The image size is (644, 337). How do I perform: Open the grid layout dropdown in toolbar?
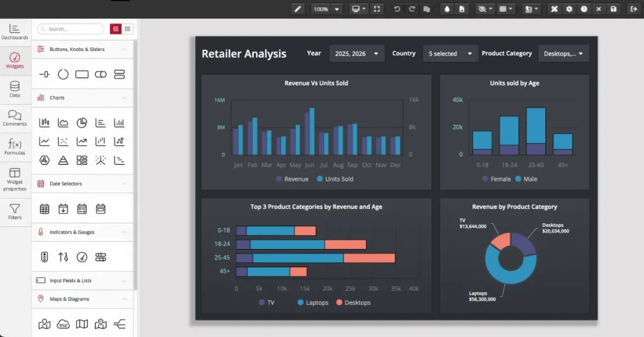pyautogui.click(x=505, y=9)
